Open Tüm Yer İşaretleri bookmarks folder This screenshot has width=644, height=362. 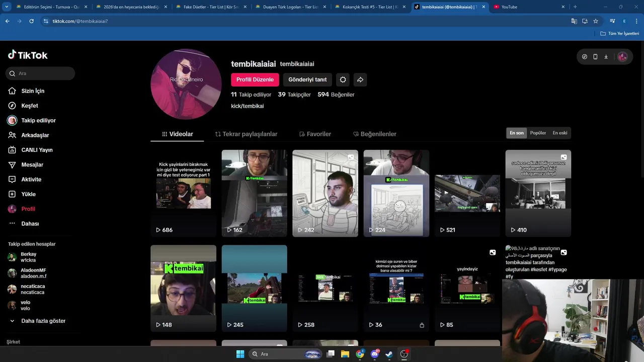click(x=620, y=33)
